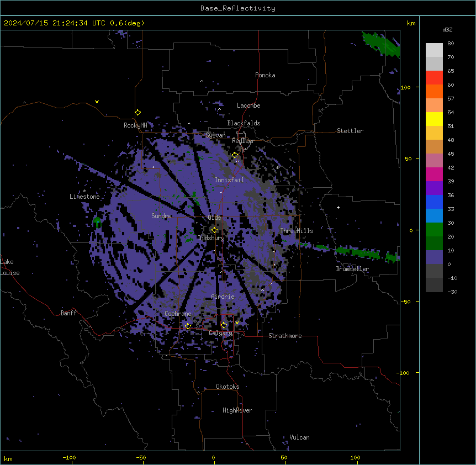Click the blue 33-36 dBZ swatch
This screenshot has height=465, width=476.
(x=434, y=202)
